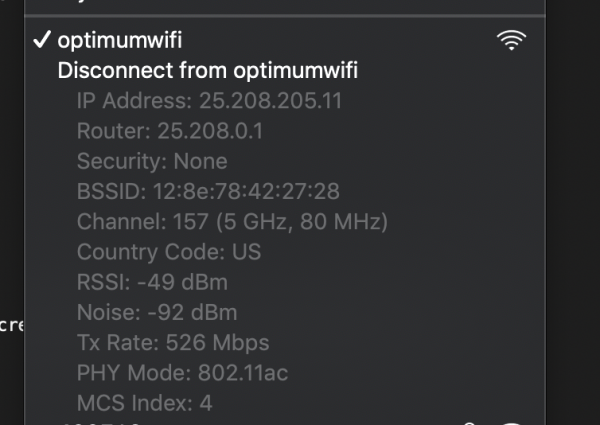Click the MCS Index: 4 line

(144, 403)
